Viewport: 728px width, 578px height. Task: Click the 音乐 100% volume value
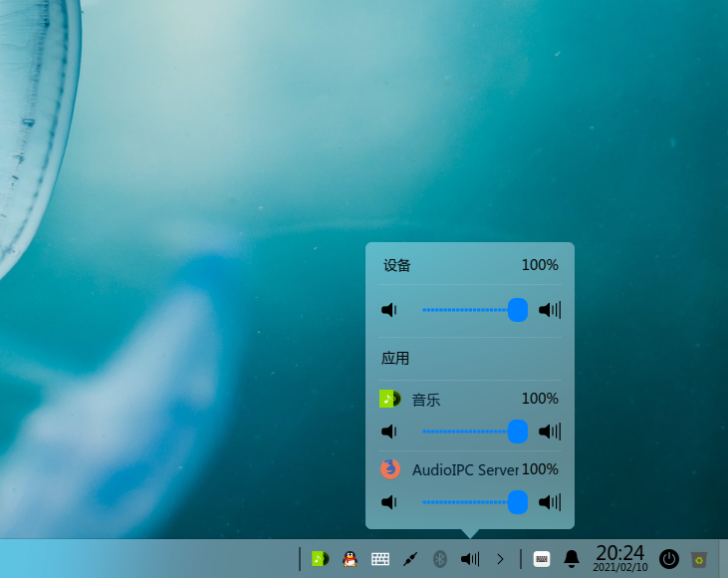pos(540,399)
